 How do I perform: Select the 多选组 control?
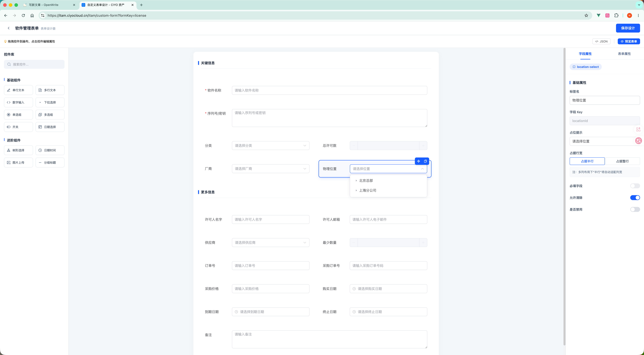tap(50, 115)
